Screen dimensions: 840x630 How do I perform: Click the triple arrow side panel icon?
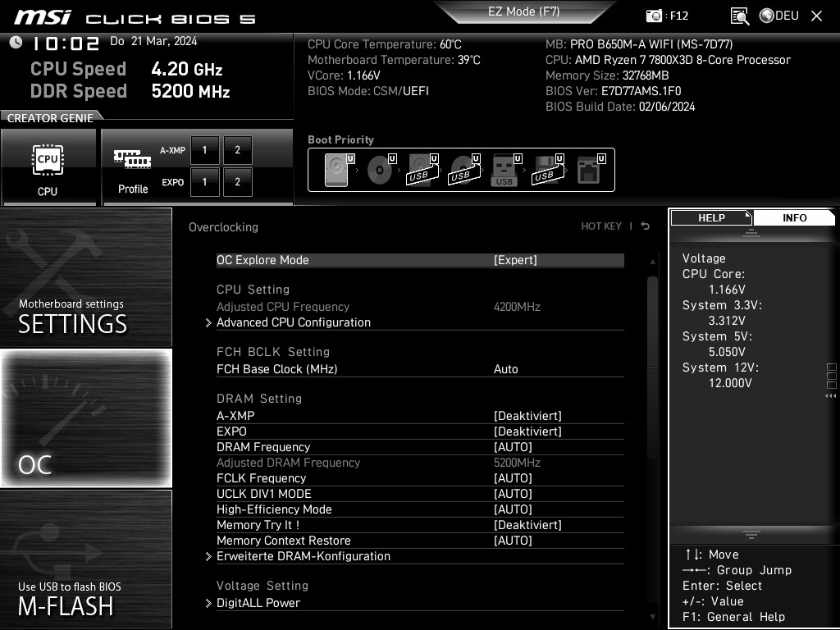click(x=831, y=396)
